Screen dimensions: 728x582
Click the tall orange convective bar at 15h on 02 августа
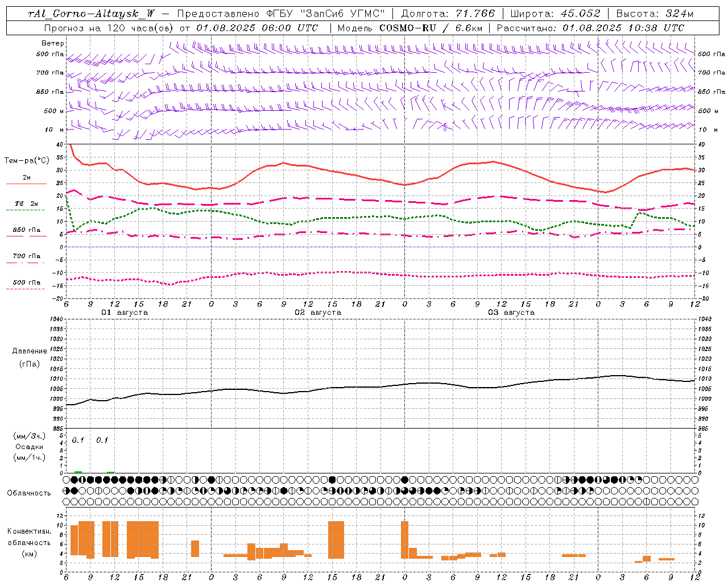336,540
